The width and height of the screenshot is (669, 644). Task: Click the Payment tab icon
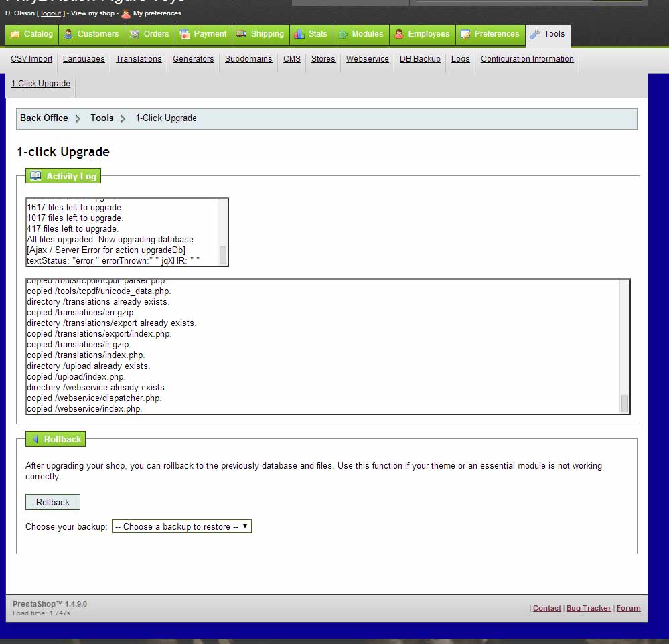[x=184, y=34]
